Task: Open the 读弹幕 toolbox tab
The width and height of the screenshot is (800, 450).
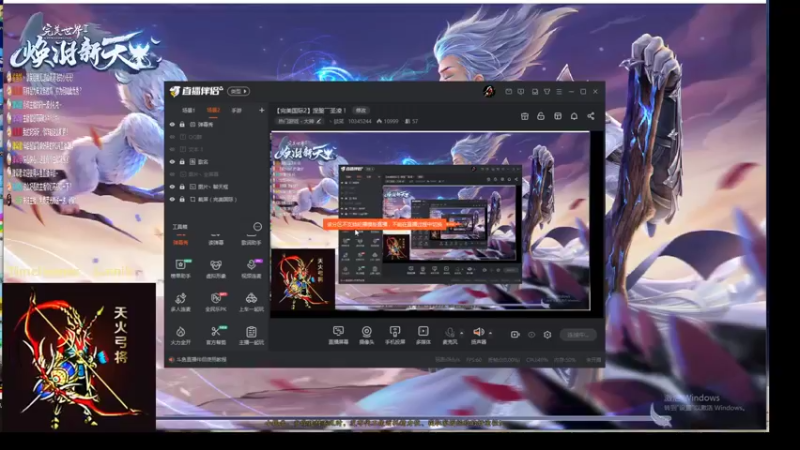Action: click(216, 242)
